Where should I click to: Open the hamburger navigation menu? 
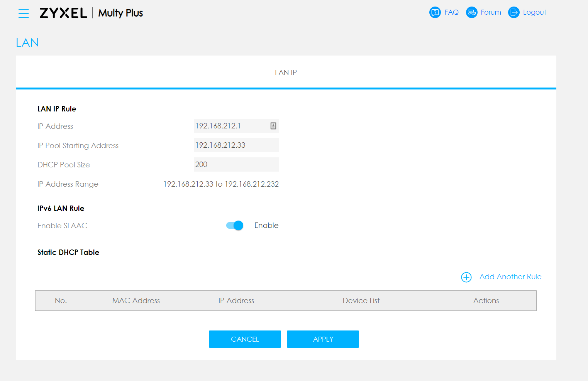pos(24,13)
